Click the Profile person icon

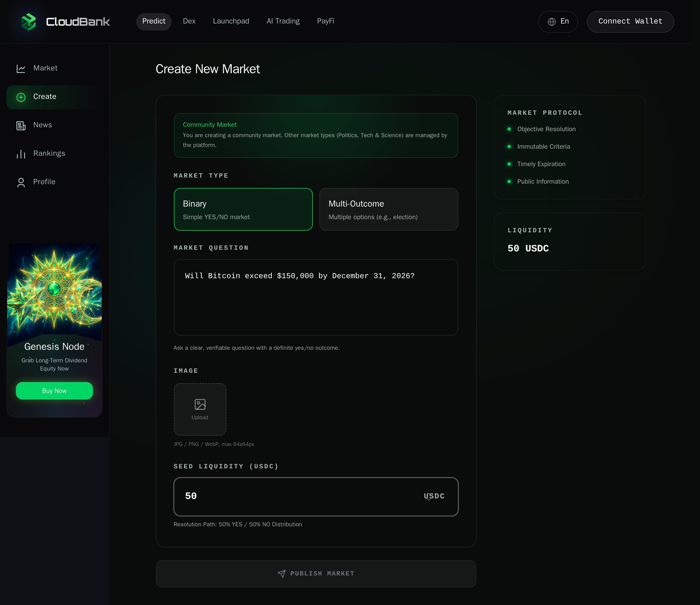pos(21,182)
